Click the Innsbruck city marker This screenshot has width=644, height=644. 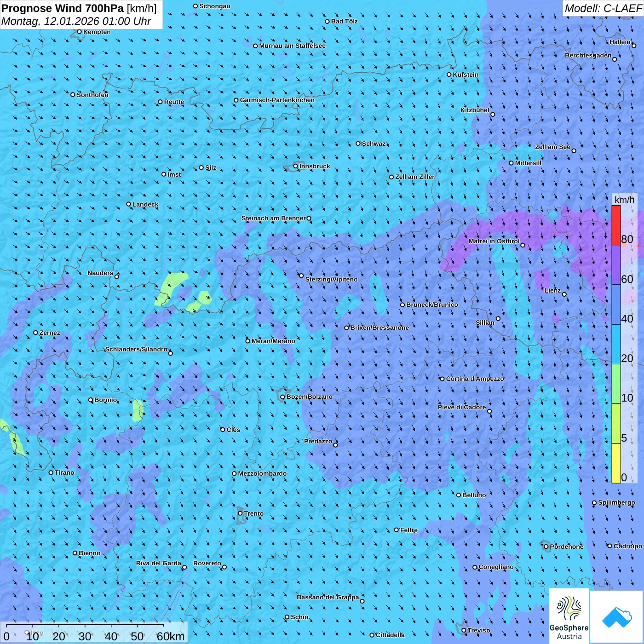tap(296, 166)
